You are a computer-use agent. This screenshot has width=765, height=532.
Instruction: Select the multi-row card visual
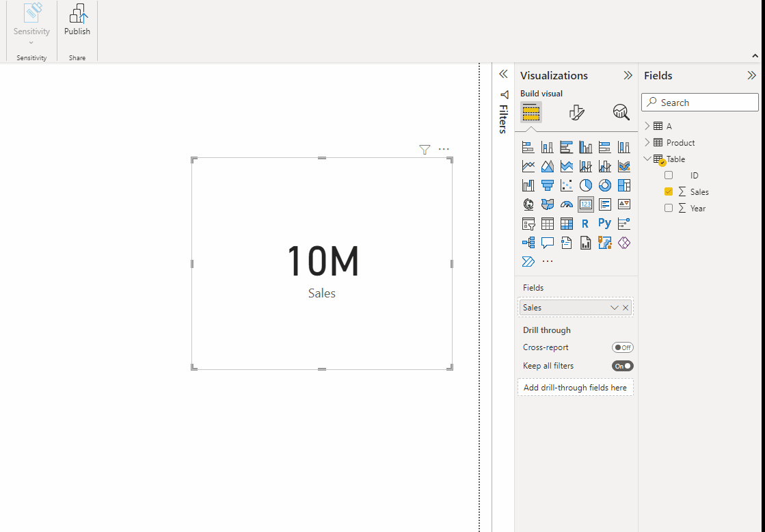point(604,204)
